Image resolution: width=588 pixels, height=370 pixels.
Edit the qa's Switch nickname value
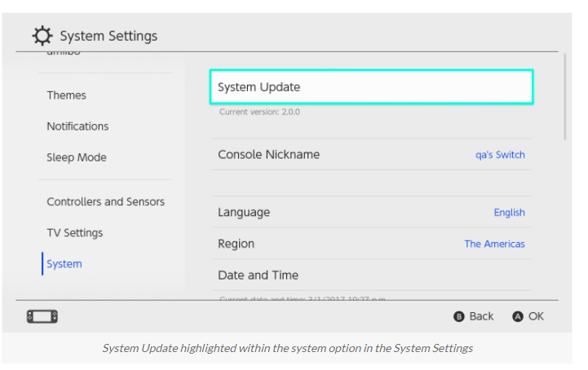tap(500, 155)
